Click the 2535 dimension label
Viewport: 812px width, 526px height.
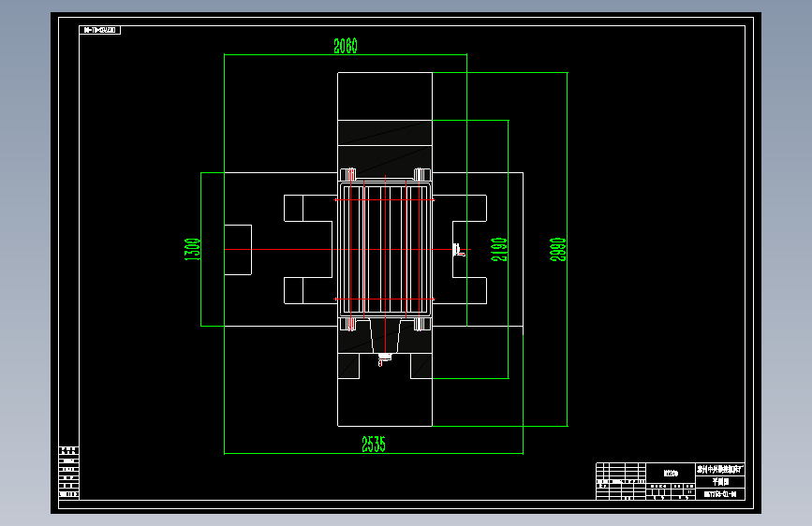point(374,445)
